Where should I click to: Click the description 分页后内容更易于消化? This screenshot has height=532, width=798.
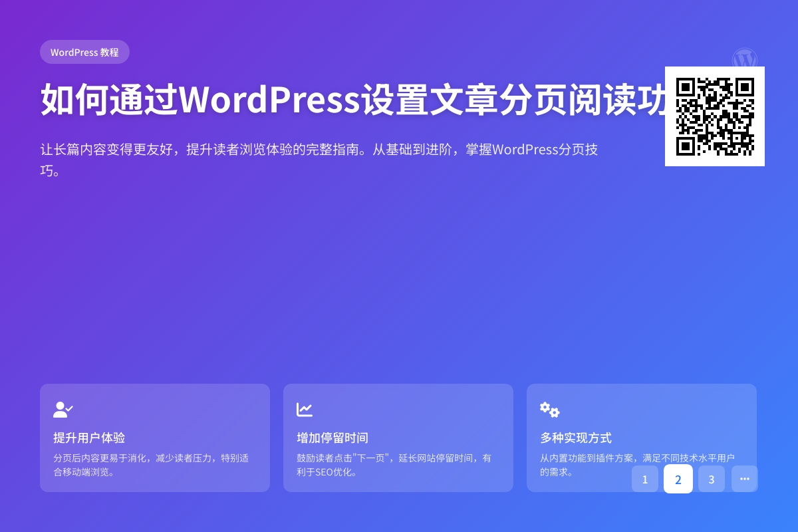pyautogui.click(x=151, y=465)
